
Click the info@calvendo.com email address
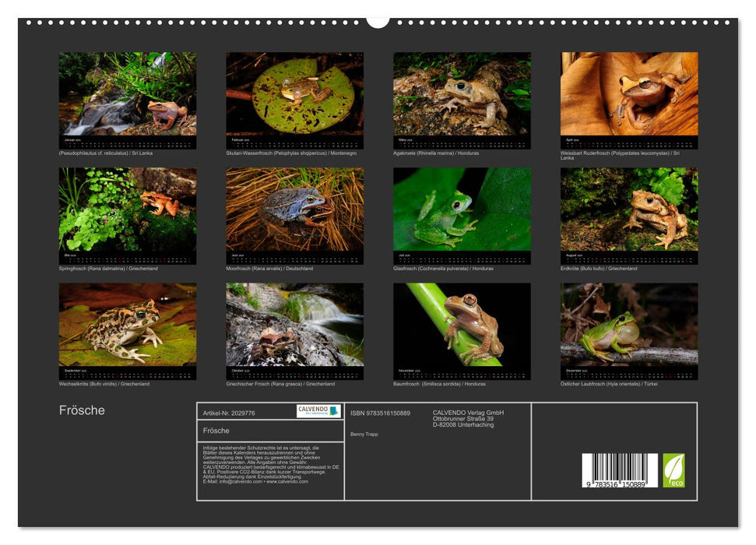point(241,482)
